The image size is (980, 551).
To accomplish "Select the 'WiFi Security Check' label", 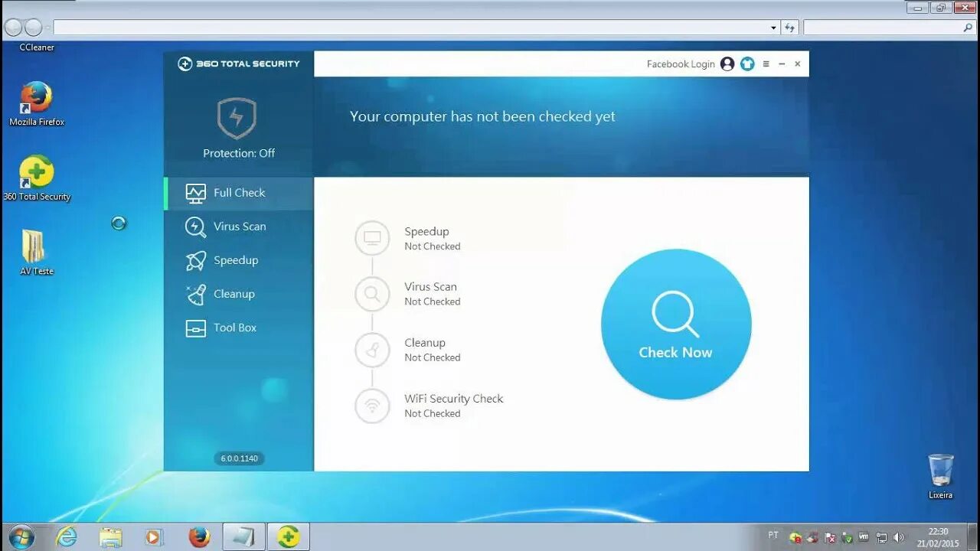I will 454,399.
